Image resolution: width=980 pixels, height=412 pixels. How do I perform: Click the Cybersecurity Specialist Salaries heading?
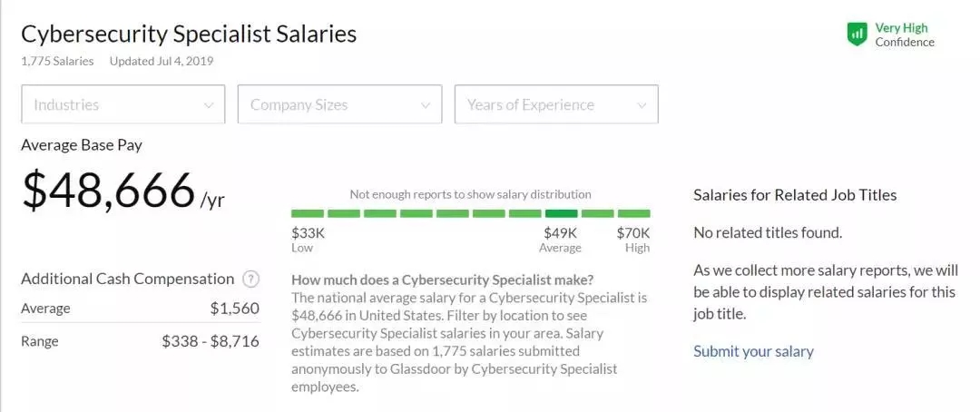(189, 34)
